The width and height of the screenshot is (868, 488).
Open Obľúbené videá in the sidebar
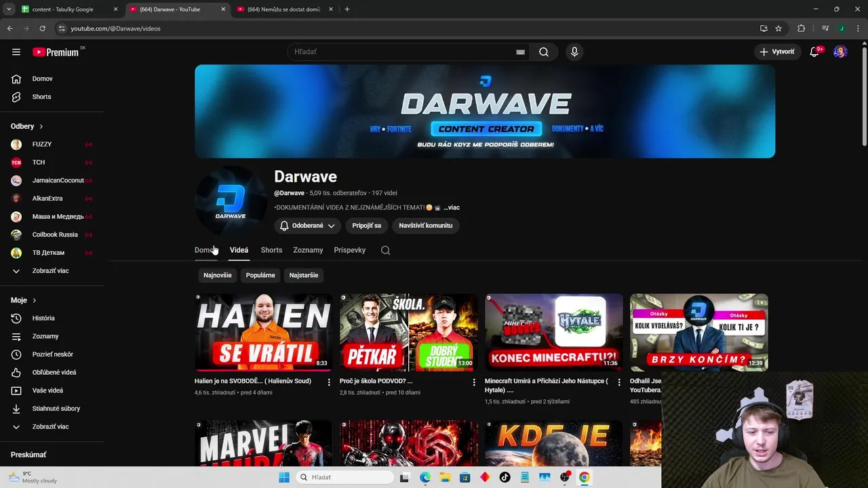tap(53, 372)
